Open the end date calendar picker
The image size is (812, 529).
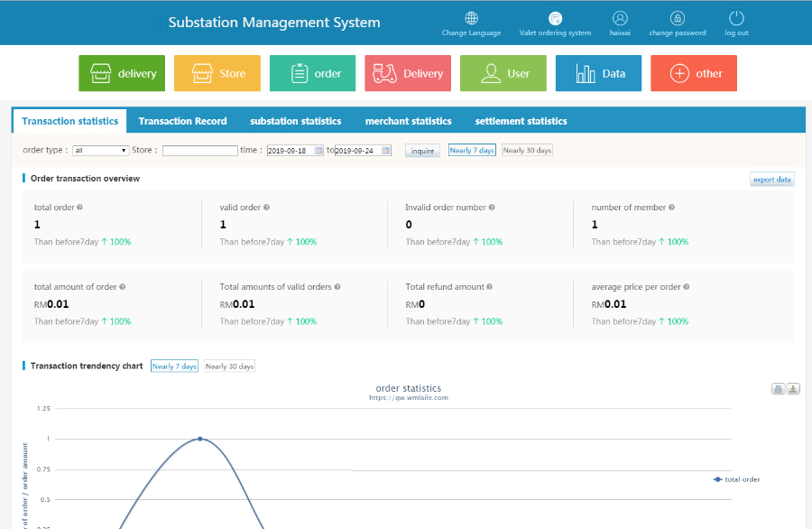click(x=386, y=151)
